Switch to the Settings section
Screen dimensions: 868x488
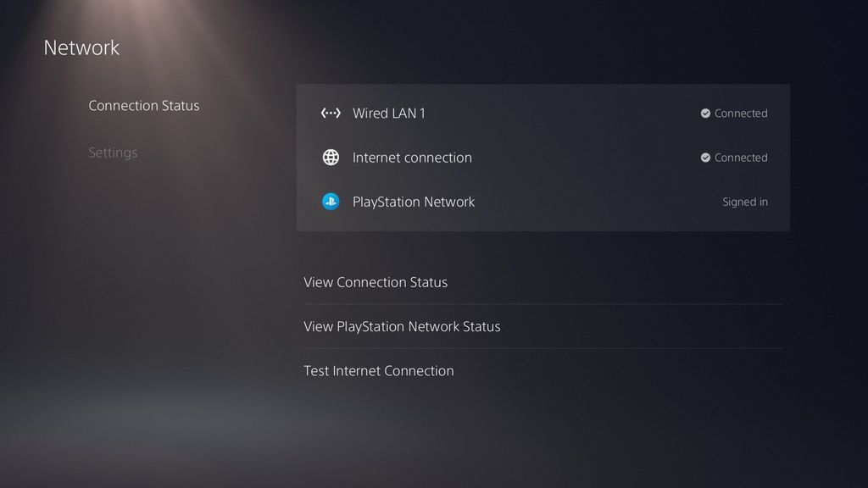point(113,152)
